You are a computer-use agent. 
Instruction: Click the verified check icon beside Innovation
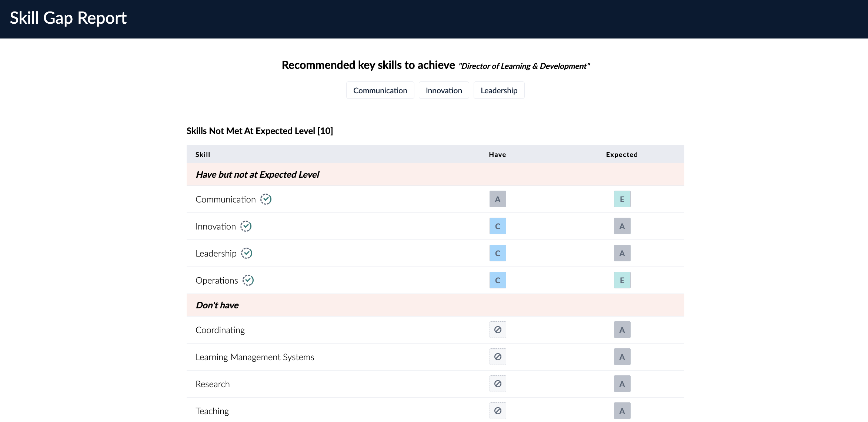(246, 226)
